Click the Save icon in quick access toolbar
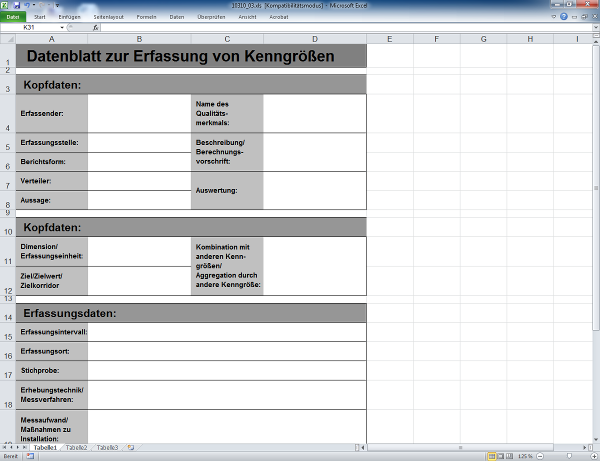 tap(17, 5)
